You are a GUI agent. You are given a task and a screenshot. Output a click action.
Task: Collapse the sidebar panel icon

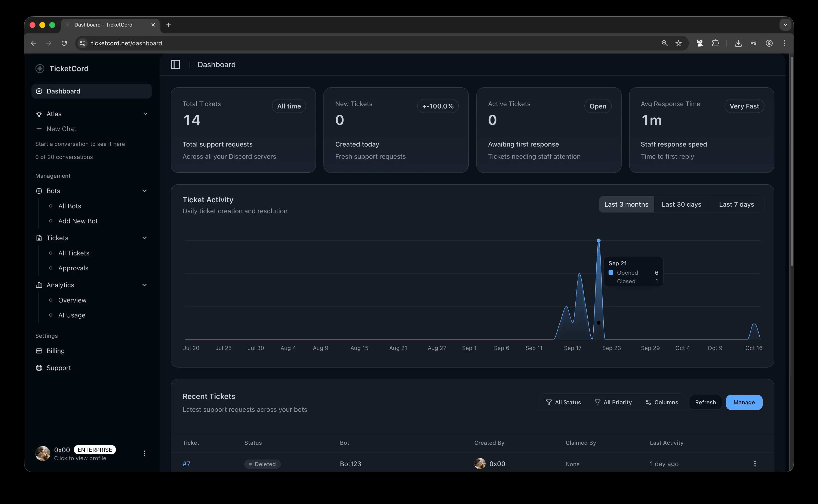click(x=175, y=64)
